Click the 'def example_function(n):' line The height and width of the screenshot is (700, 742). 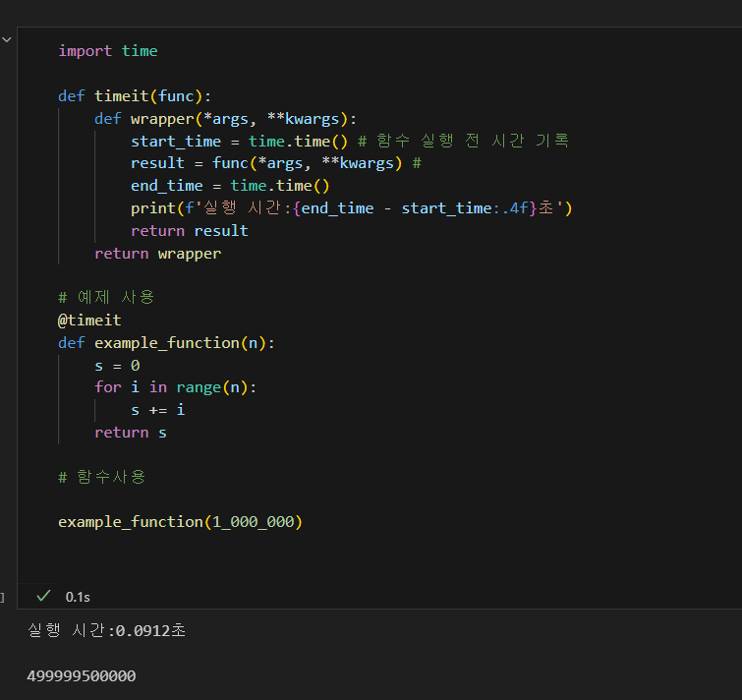pyautogui.click(x=166, y=343)
